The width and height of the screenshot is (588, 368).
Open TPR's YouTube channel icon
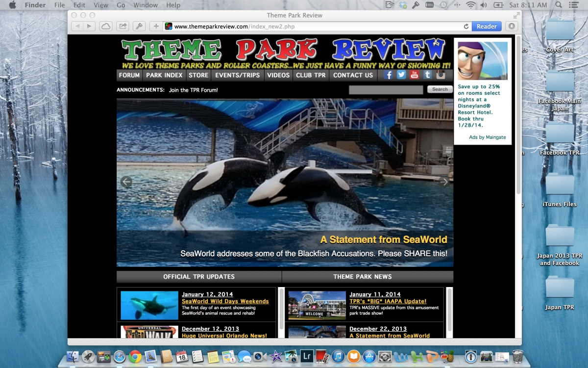(x=415, y=75)
